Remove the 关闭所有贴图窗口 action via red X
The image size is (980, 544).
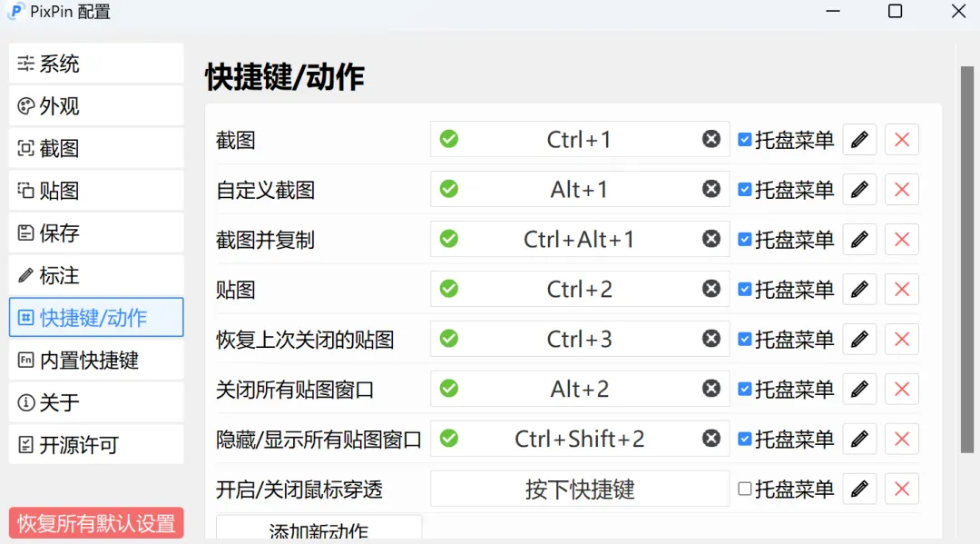click(x=902, y=389)
